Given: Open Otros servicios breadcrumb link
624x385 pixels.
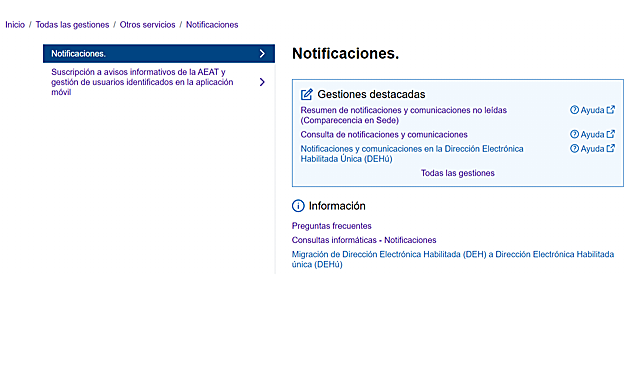Looking at the screenshot, I should click(x=147, y=25).
